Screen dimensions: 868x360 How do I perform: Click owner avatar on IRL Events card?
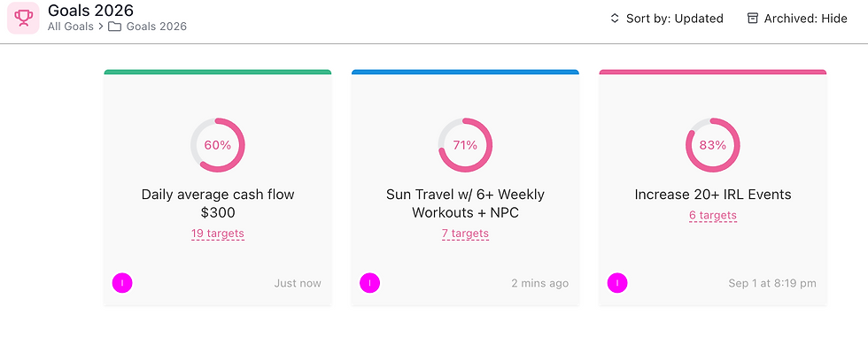pyautogui.click(x=617, y=283)
